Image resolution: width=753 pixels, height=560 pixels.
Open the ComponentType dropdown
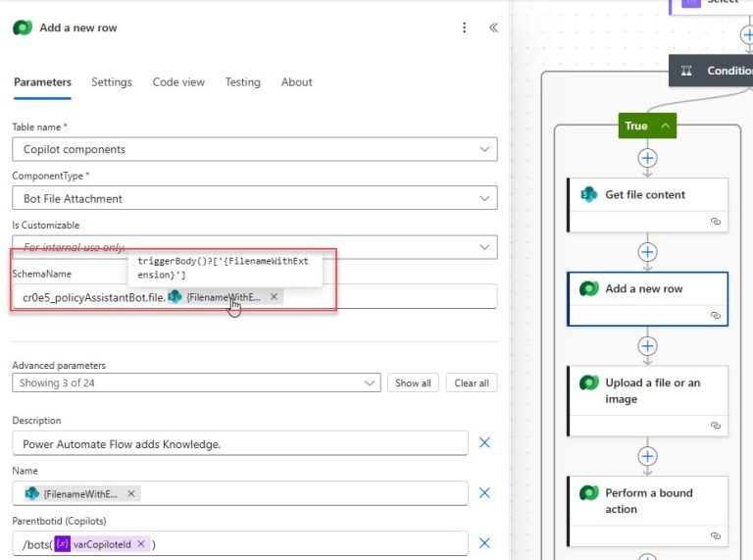click(255, 198)
